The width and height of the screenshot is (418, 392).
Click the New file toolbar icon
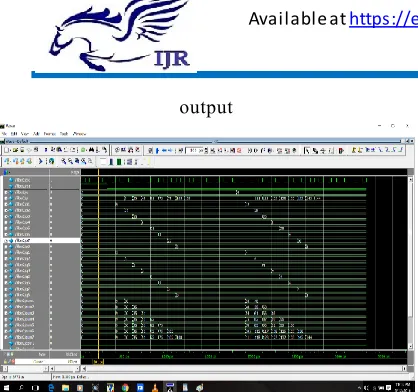[7, 150]
